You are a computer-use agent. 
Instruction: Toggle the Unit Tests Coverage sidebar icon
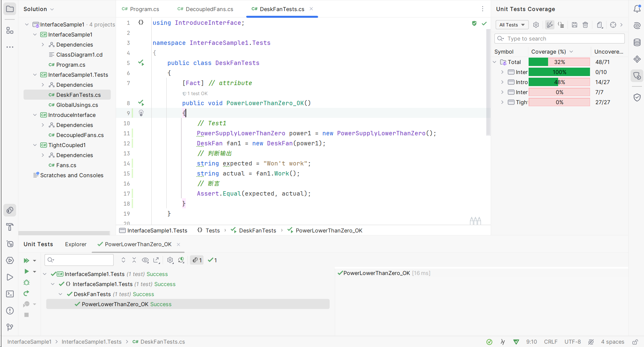(x=637, y=76)
